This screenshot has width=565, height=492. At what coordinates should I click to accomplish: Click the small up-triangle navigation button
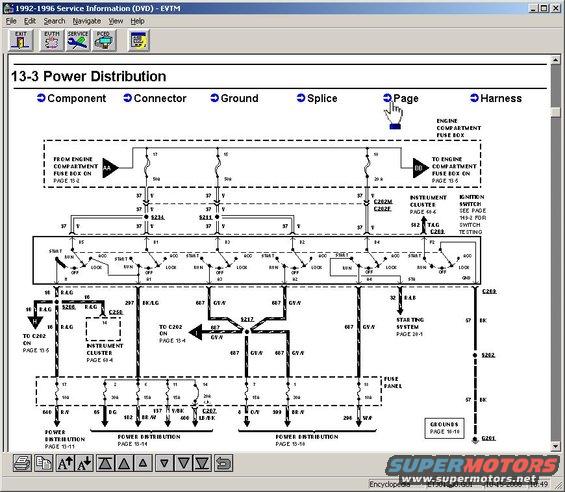(x=143, y=463)
